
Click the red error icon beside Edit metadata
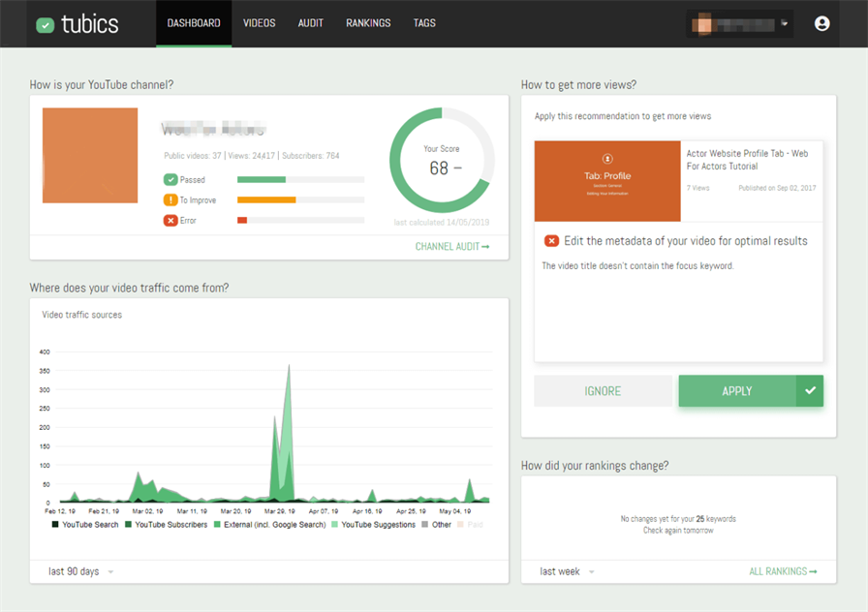point(551,241)
